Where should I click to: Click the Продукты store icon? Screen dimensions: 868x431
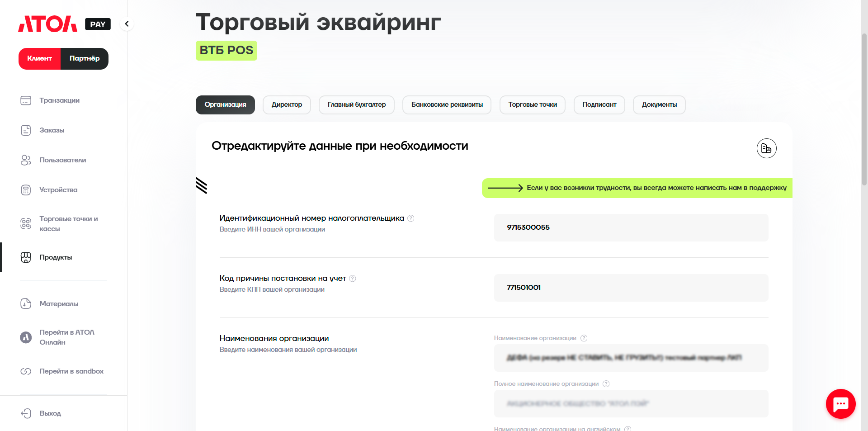coord(26,257)
